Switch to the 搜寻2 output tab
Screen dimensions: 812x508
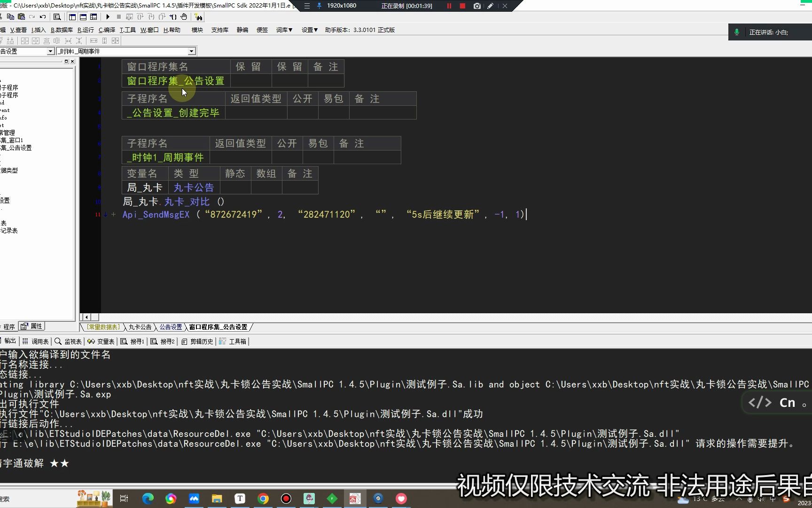tap(163, 341)
